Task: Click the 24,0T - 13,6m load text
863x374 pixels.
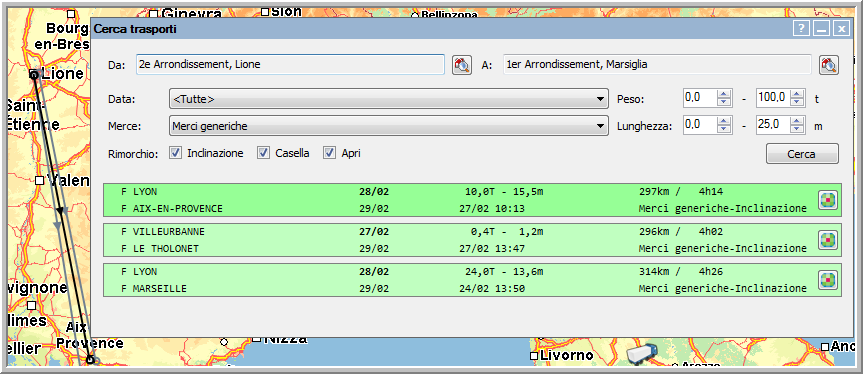Action: 504,272
